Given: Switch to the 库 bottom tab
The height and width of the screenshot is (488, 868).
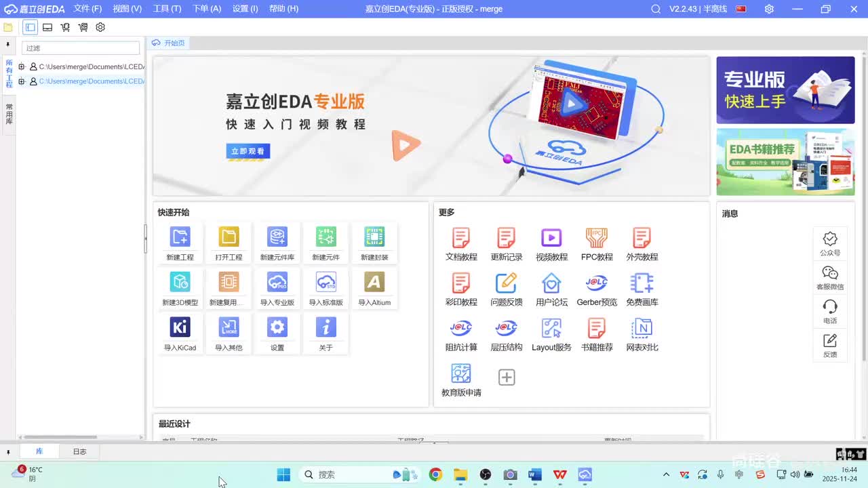Looking at the screenshot, I should pos(39,451).
